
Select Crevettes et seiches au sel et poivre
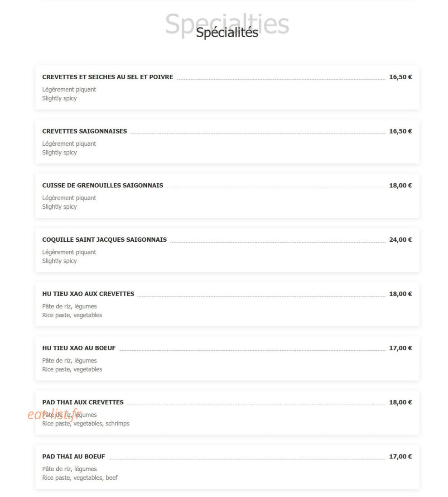[x=107, y=77]
